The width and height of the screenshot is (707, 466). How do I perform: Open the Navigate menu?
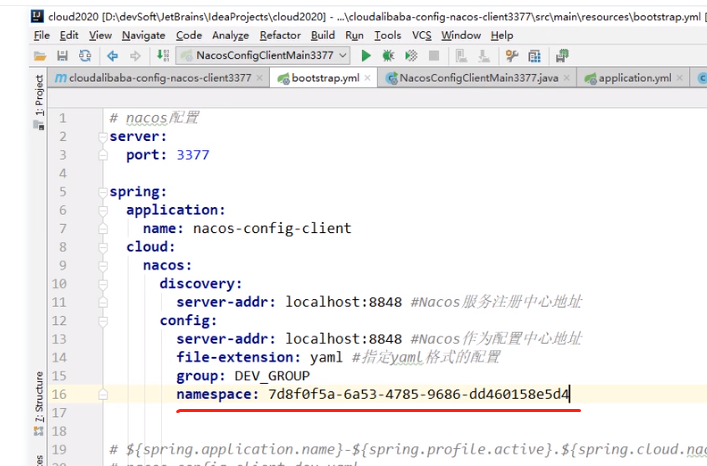click(143, 36)
